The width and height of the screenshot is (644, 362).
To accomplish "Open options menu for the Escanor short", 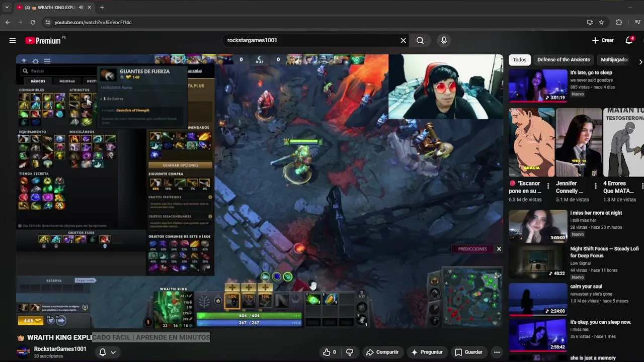I will coord(548,187).
